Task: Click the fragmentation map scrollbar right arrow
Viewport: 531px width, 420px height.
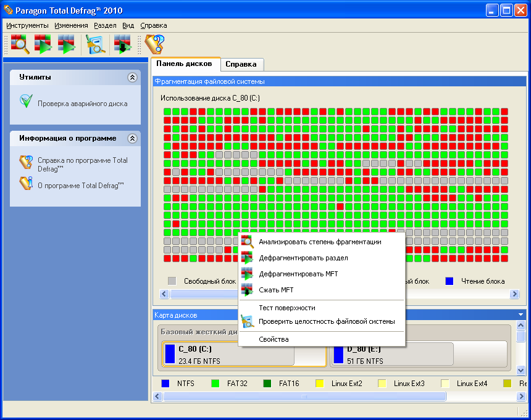Action: (514, 295)
